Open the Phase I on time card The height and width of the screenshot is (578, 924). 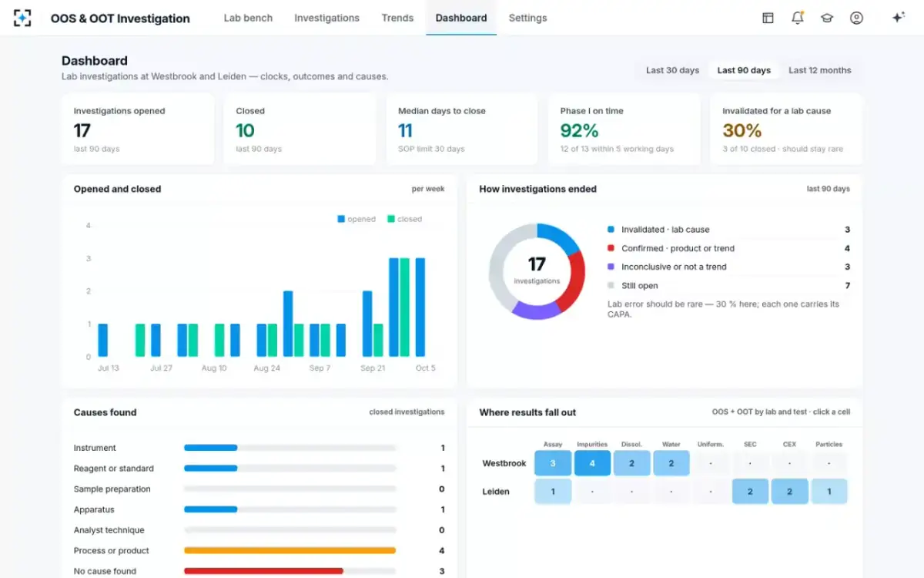tap(624, 129)
